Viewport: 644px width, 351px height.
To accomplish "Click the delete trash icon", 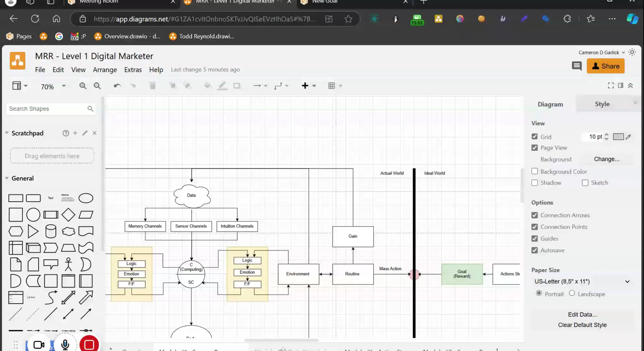I will [152, 86].
